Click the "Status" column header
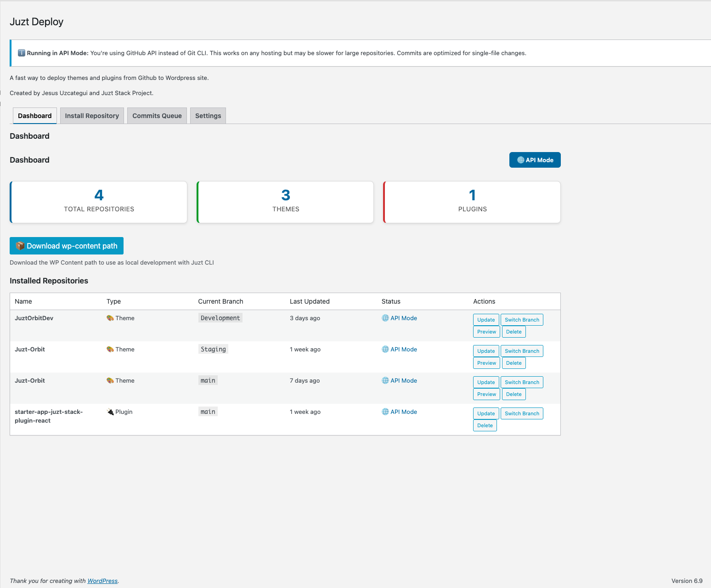Image resolution: width=711 pixels, height=588 pixels. coord(391,301)
